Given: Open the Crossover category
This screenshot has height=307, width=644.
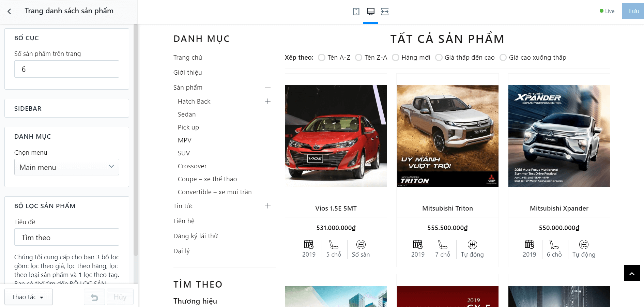Looking at the screenshot, I should (x=192, y=166).
